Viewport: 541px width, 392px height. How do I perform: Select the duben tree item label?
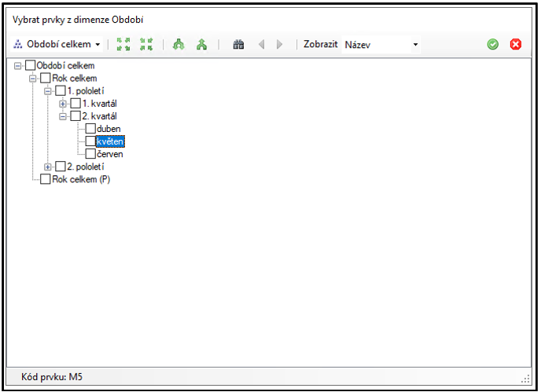click(x=109, y=129)
